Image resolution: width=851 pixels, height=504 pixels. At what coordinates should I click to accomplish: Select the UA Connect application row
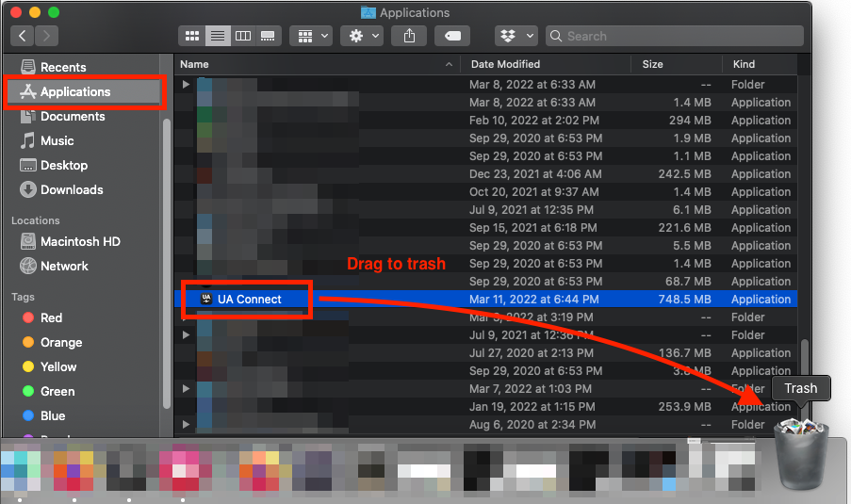[x=250, y=299]
